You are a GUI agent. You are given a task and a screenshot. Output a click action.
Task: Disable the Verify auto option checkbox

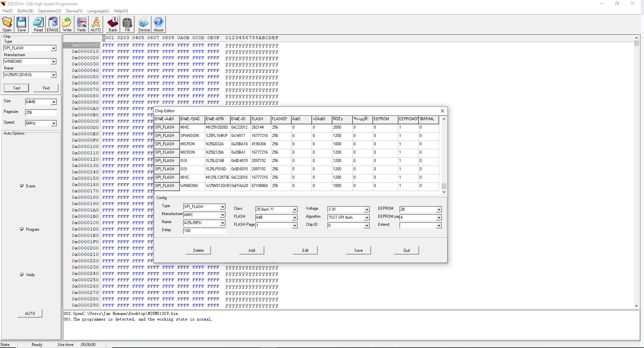point(22,275)
